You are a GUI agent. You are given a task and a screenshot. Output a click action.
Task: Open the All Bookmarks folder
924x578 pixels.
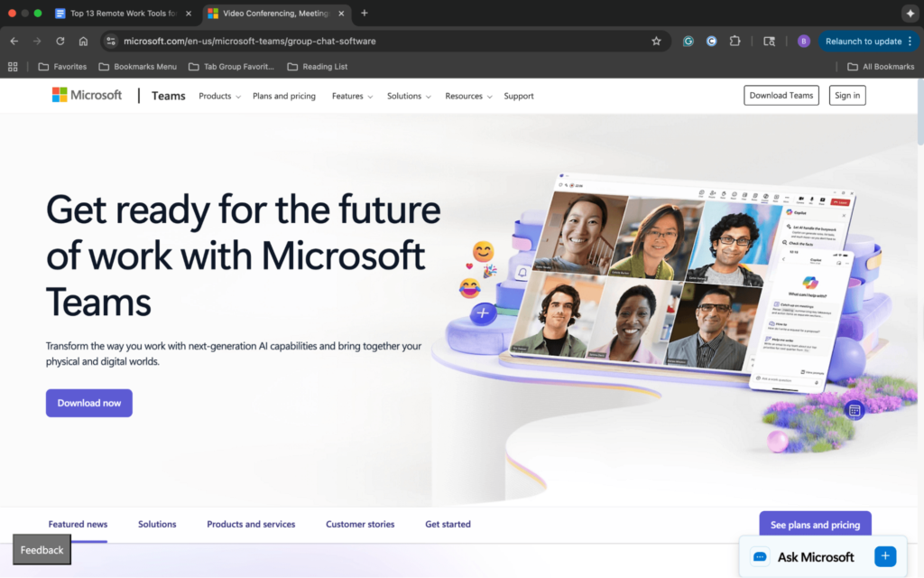click(x=881, y=67)
